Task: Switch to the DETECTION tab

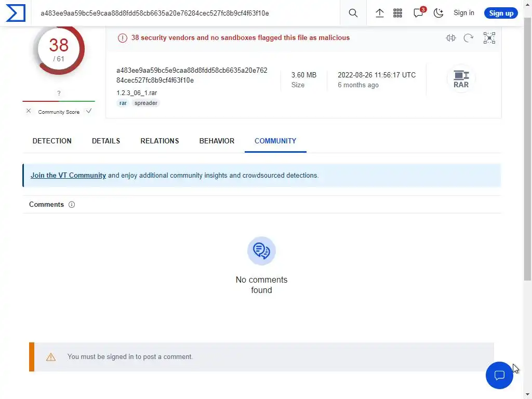Action: pyautogui.click(x=52, y=141)
